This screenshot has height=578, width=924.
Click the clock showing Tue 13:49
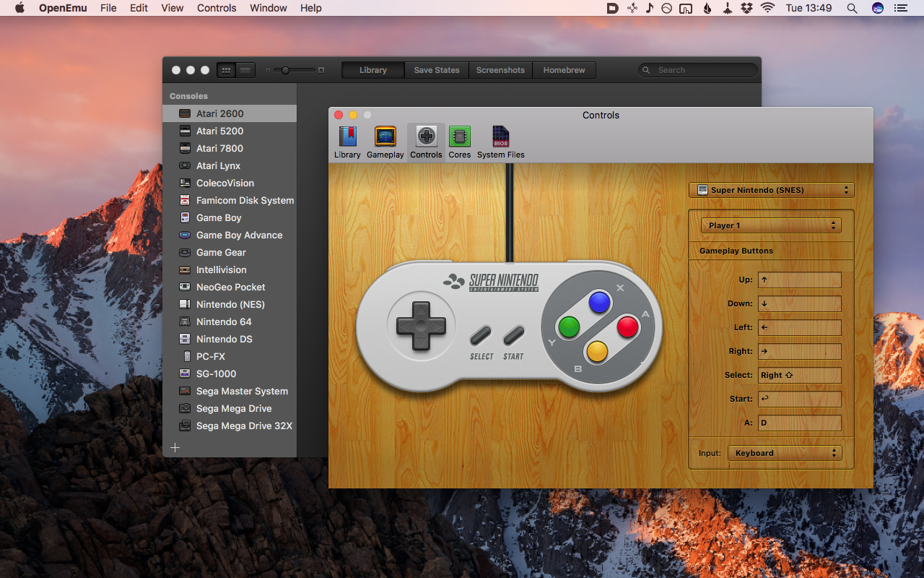pos(808,8)
